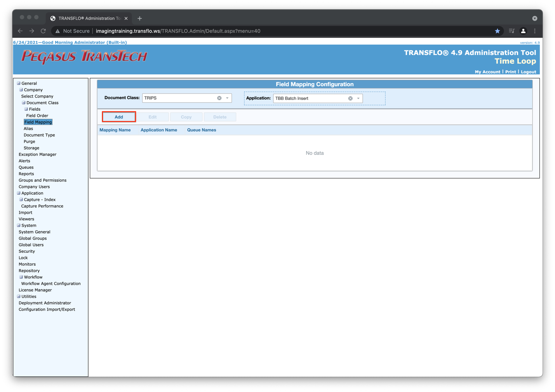Open My Account link
555x392 pixels.
coord(487,72)
